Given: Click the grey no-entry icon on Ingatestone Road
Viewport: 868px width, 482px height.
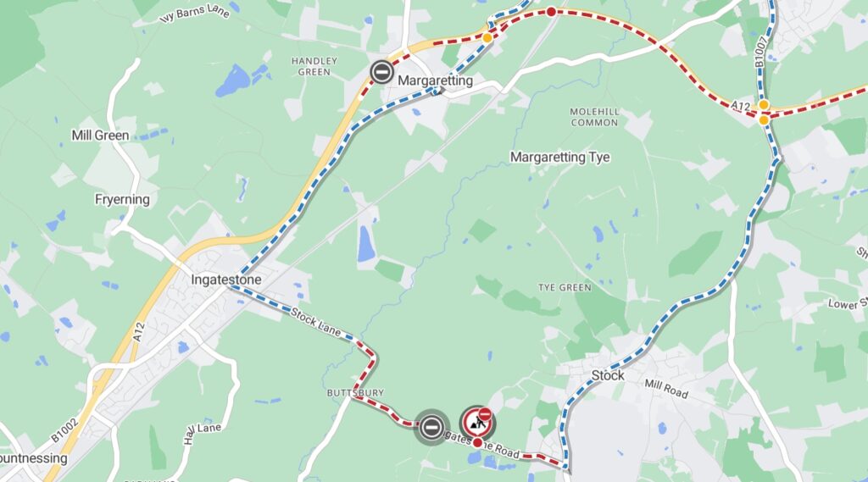Looking at the screenshot, I should 431,427.
